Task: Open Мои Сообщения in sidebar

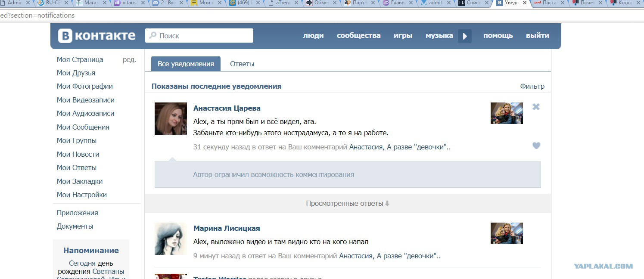Action: click(x=83, y=127)
